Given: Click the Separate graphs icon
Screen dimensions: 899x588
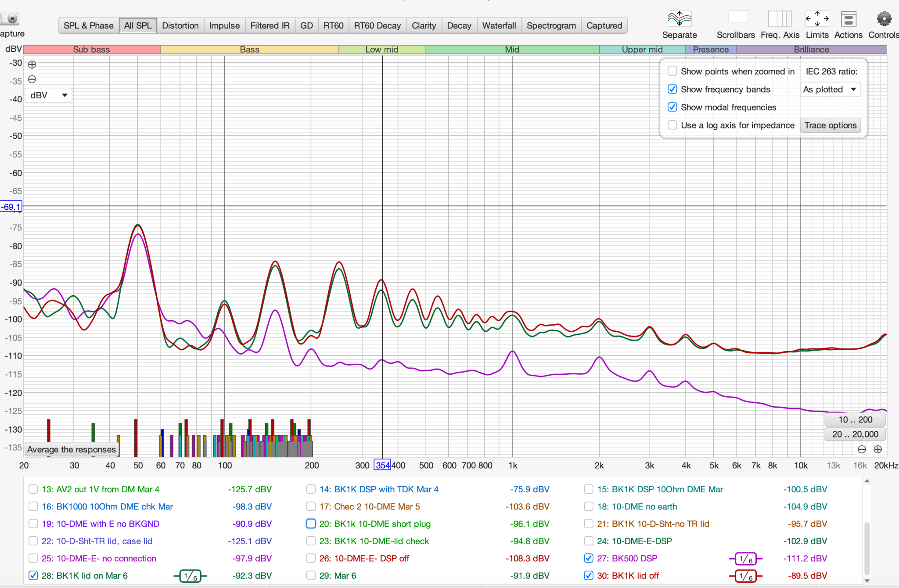Looking at the screenshot, I should (x=679, y=19).
